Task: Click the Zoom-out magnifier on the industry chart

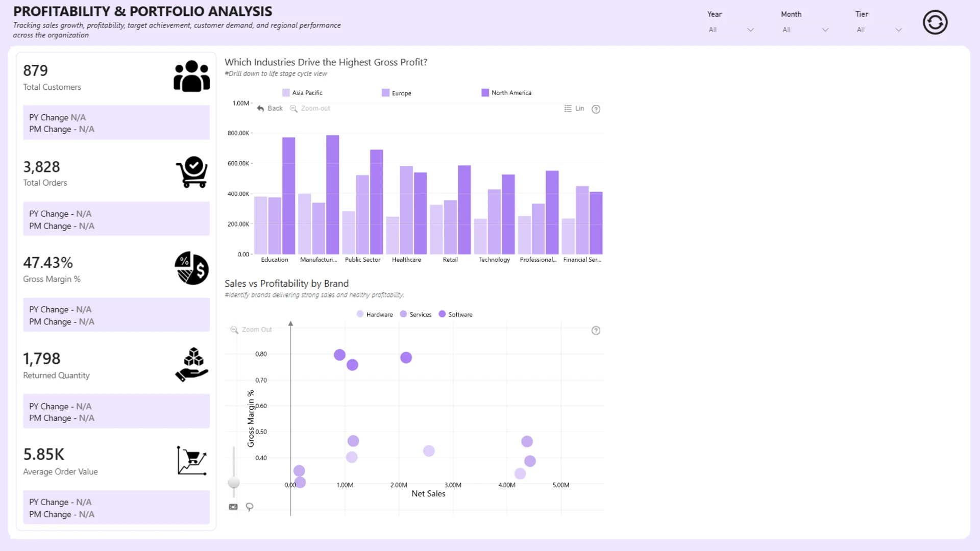Action: [293, 109]
